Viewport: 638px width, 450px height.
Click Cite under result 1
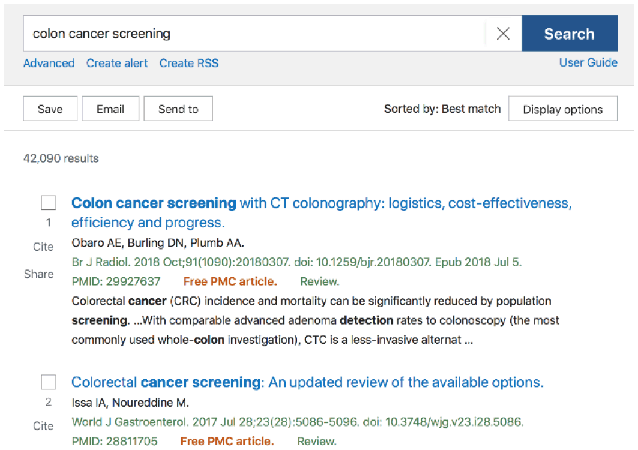[x=43, y=247]
